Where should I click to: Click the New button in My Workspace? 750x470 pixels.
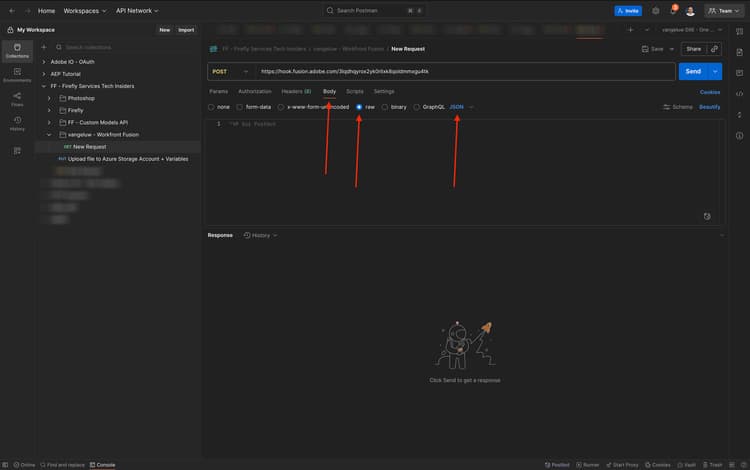tap(165, 30)
